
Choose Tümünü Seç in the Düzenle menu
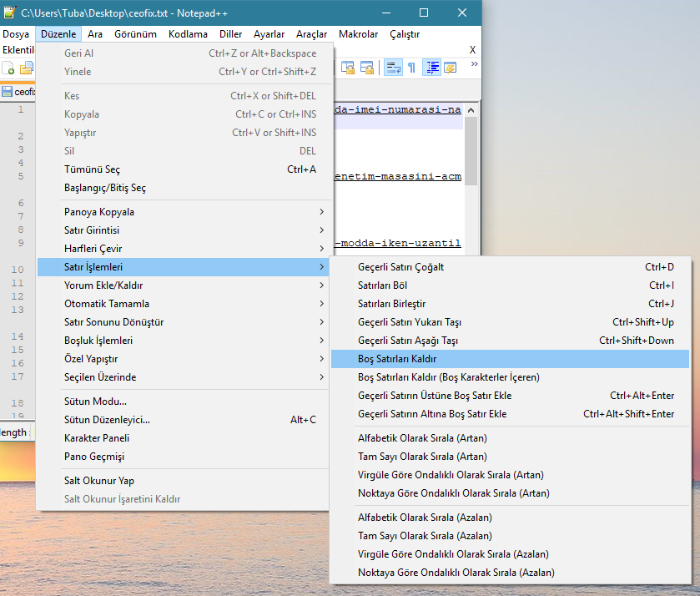click(184, 169)
